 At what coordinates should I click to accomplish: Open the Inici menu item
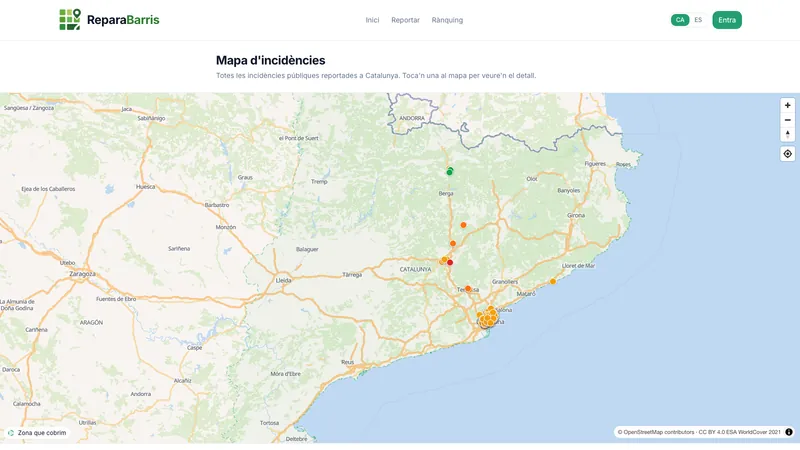372,20
